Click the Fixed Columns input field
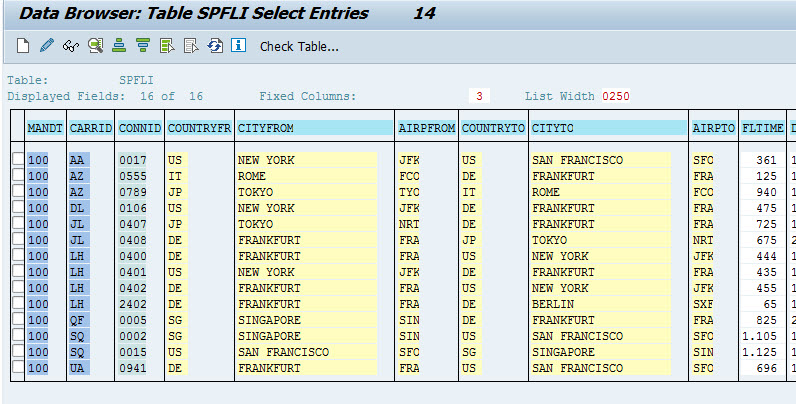 (480, 96)
